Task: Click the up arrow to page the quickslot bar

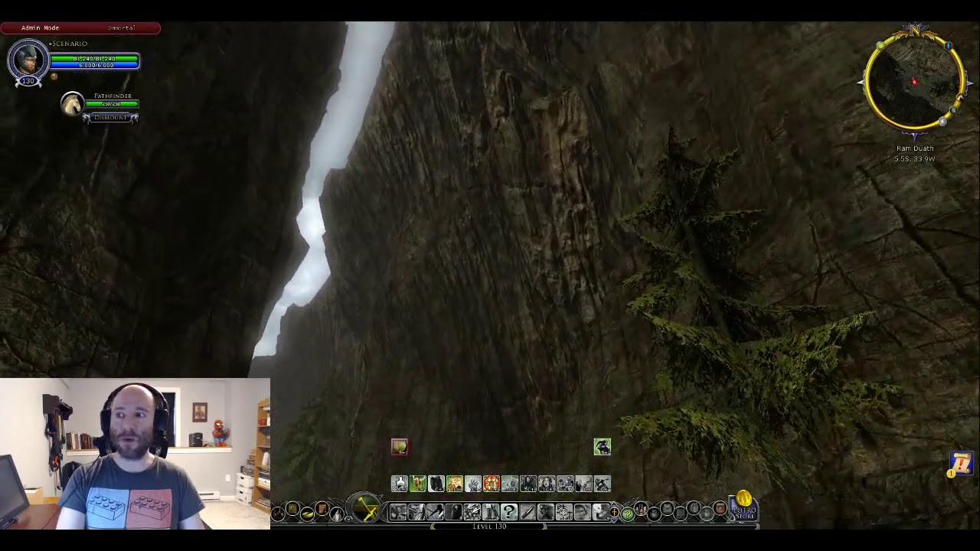Action: pyautogui.click(x=613, y=504)
